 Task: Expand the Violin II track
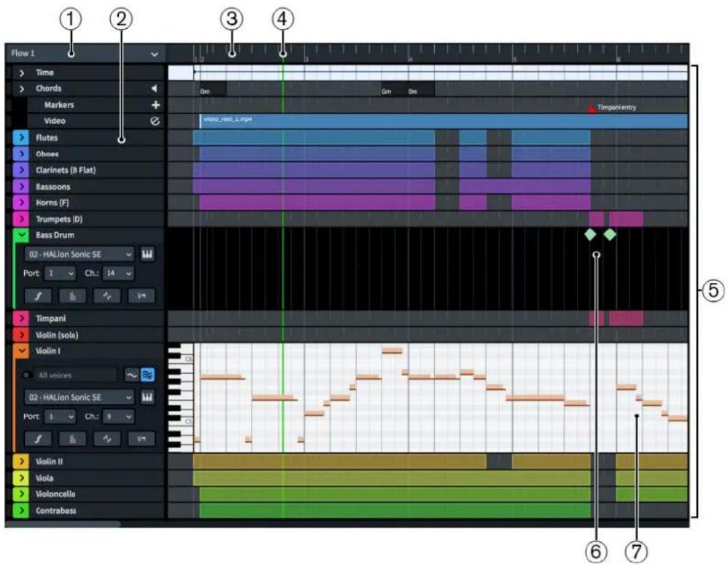[x=21, y=462]
